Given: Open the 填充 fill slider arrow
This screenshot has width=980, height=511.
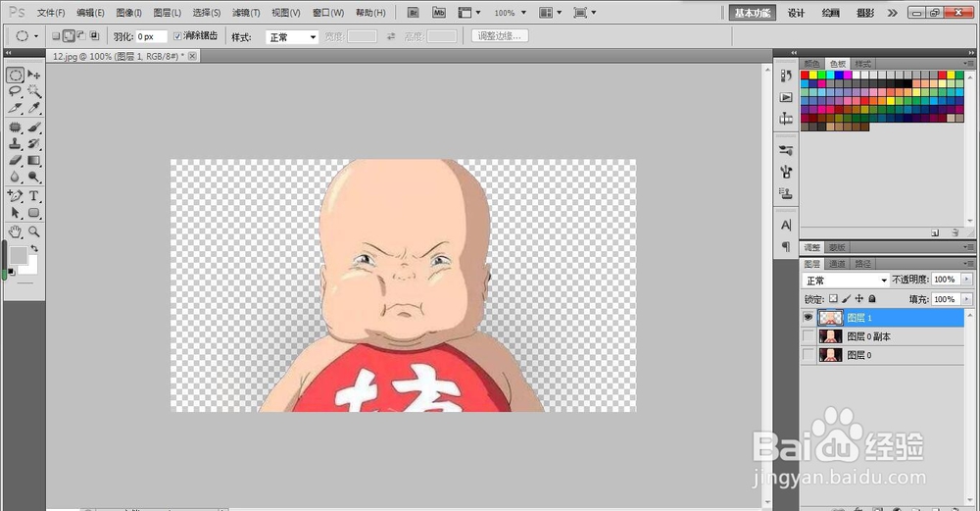Looking at the screenshot, I should 967,299.
